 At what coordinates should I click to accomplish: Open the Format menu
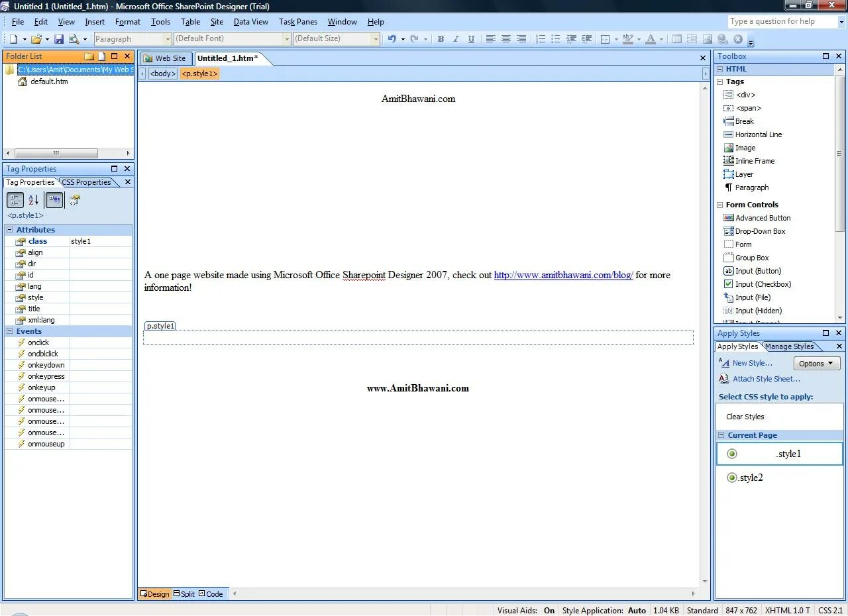(x=128, y=22)
